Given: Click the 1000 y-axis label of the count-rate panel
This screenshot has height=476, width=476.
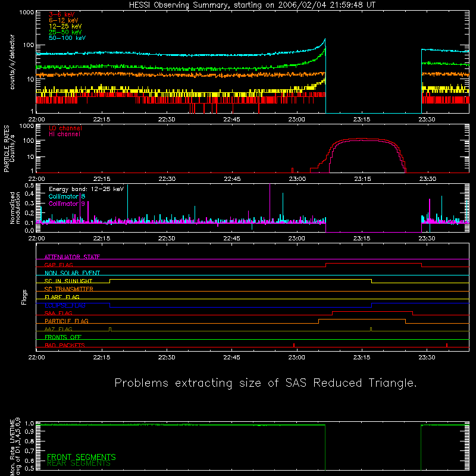Looking at the screenshot, I should click(27, 12).
